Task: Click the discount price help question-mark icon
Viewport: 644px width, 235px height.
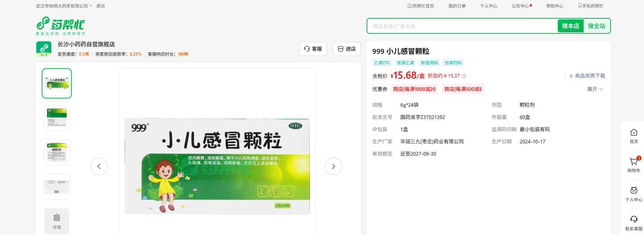Action: [x=464, y=76]
